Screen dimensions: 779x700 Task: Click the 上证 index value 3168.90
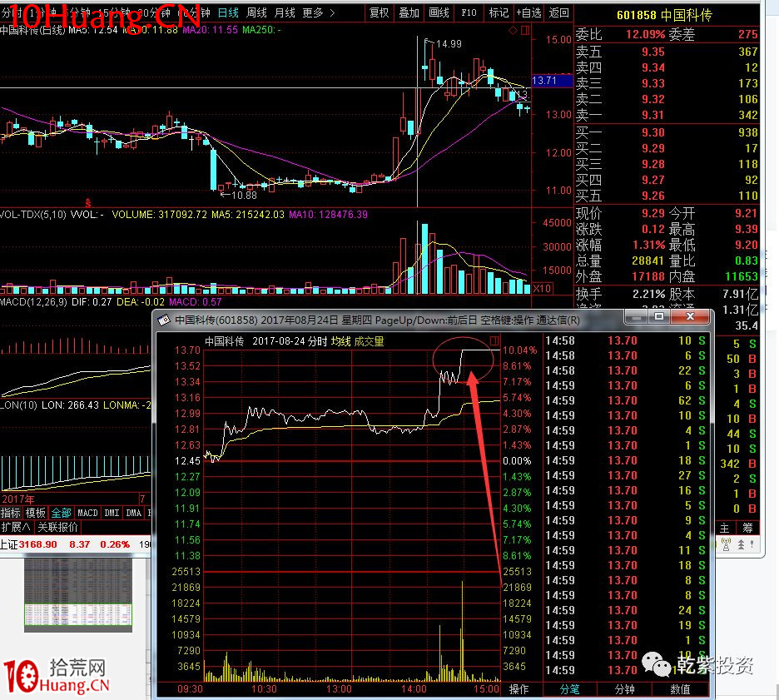(38, 544)
